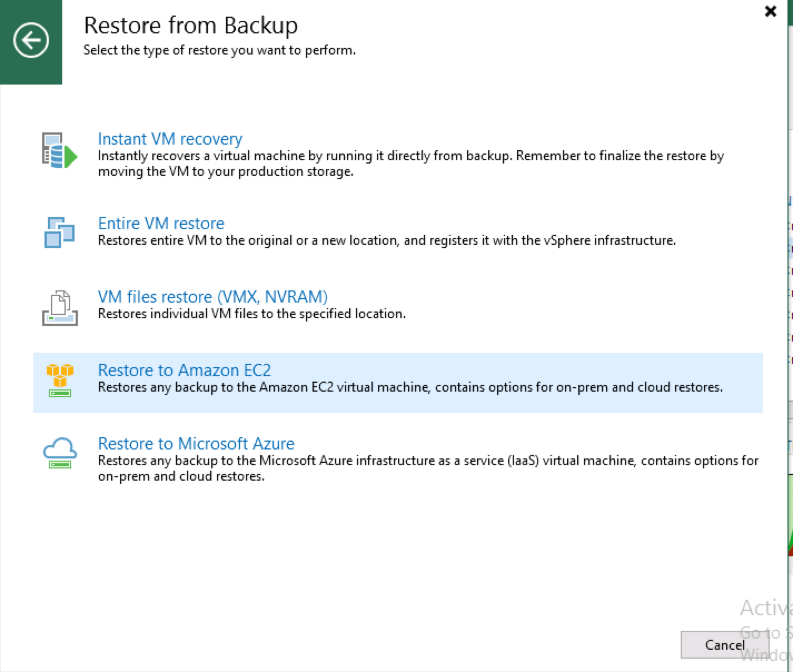Click the green back arrow
Viewport: 793px width, 672px height.
pyautogui.click(x=31, y=41)
